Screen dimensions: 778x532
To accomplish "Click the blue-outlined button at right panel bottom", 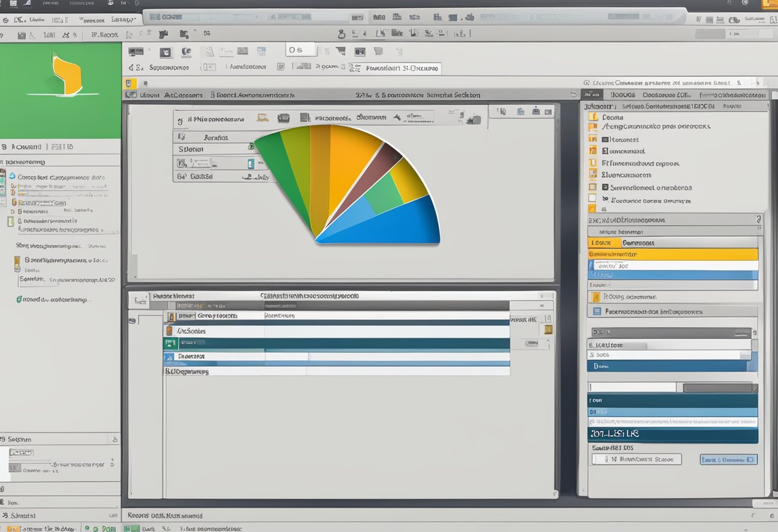I will tap(728, 459).
